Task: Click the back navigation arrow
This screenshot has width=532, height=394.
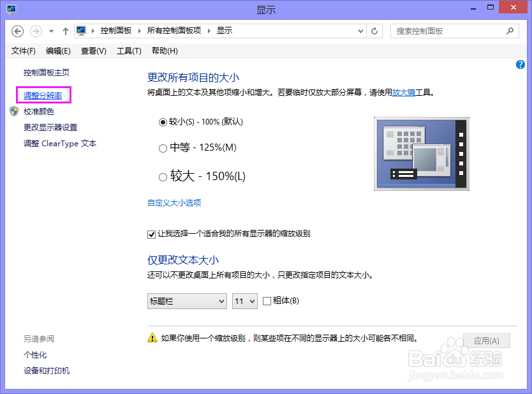Action: pyautogui.click(x=17, y=31)
